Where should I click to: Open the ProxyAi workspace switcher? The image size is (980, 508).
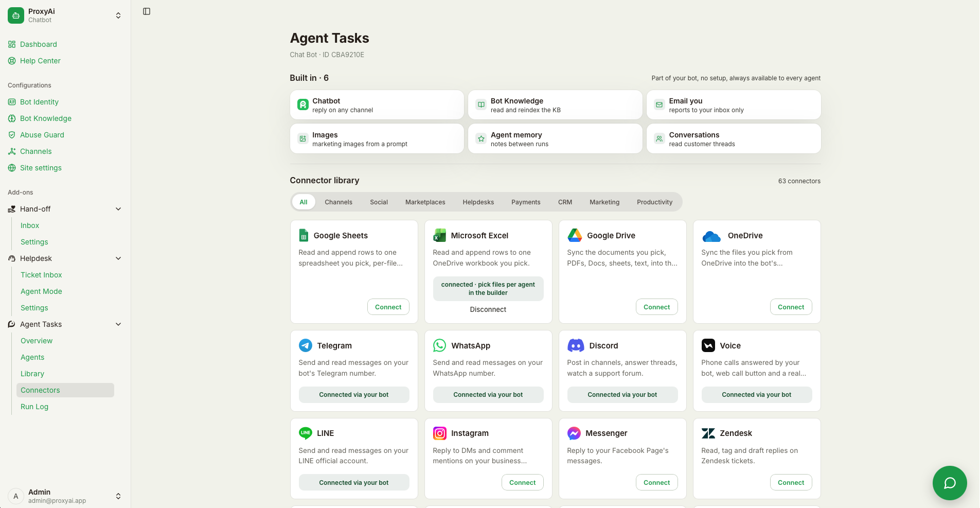pyautogui.click(x=65, y=15)
